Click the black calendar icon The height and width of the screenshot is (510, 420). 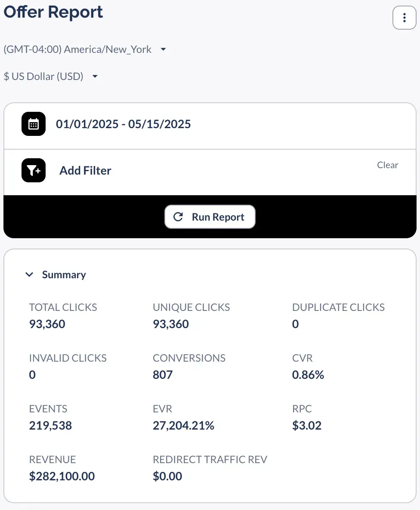tap(34, 124)
